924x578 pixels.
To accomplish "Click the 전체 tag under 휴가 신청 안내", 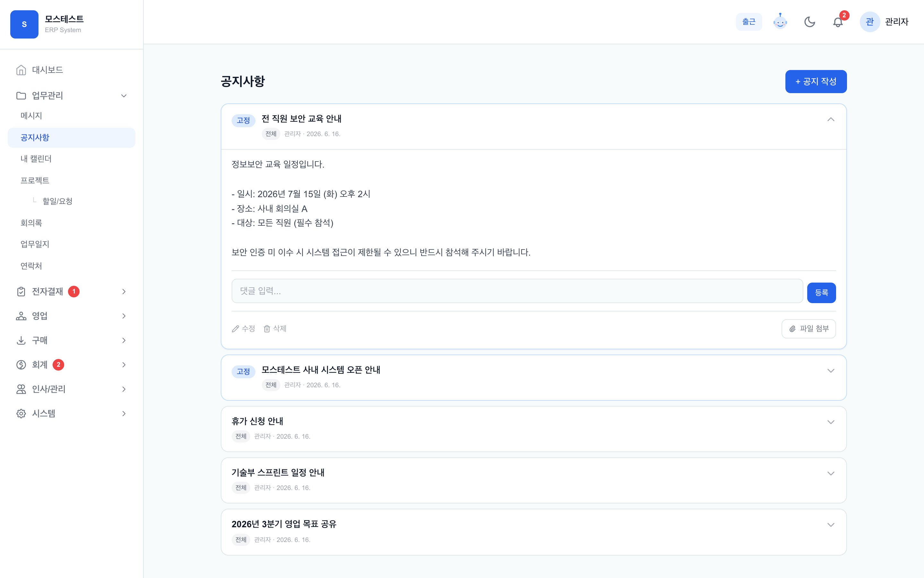I will click(x=241, y=436).
